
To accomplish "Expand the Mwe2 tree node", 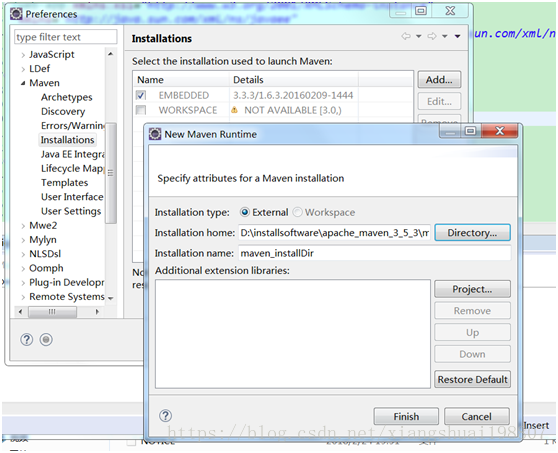I will coord(23,226).
